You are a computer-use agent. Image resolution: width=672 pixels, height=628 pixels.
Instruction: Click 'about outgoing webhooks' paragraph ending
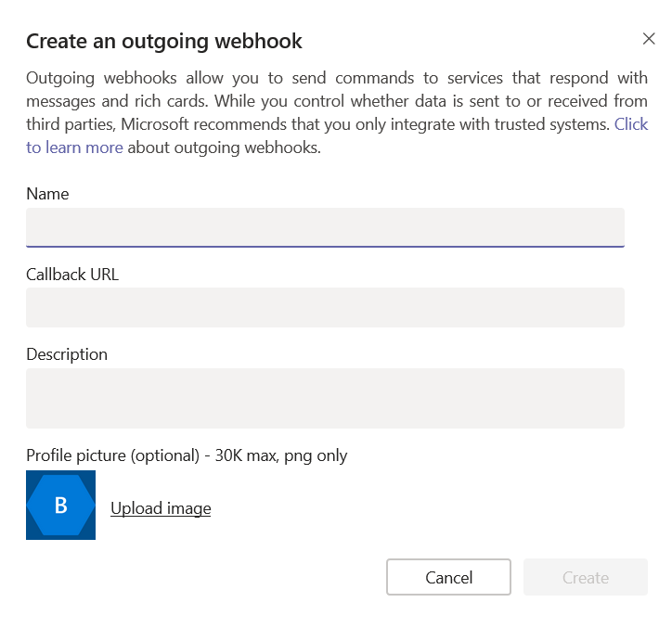[x=224, y=147]
